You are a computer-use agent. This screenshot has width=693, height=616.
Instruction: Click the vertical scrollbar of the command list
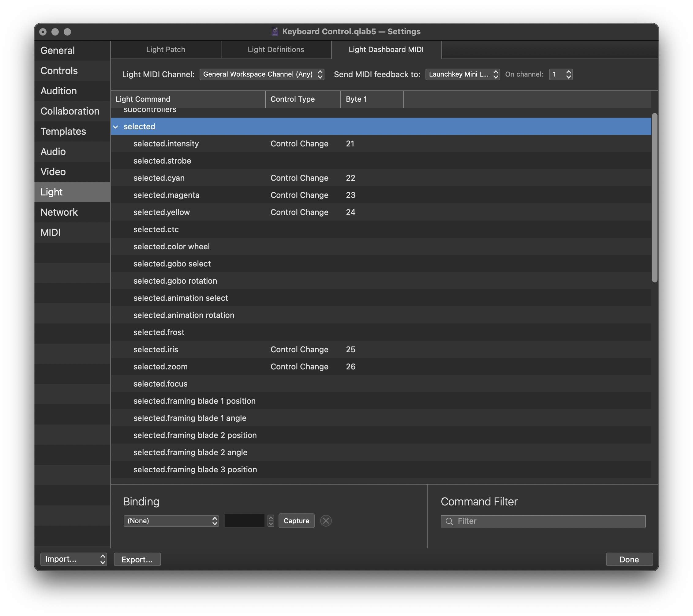(x=654, y=197)
